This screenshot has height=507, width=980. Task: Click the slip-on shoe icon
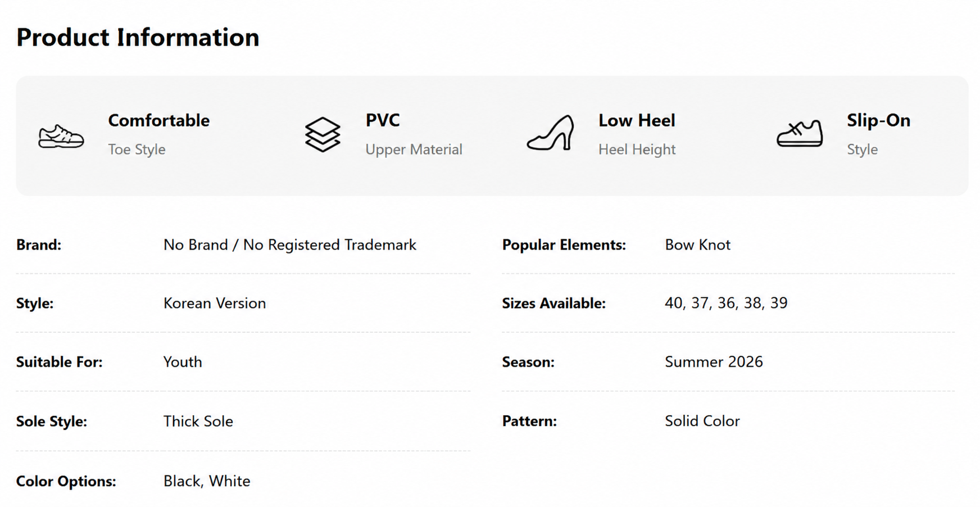(800, 134)
